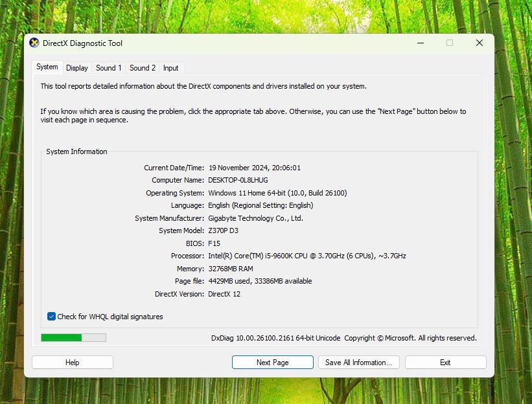Open the Sound 2 tab
This screenshot has height=404, width=532.
click(143, 68)
